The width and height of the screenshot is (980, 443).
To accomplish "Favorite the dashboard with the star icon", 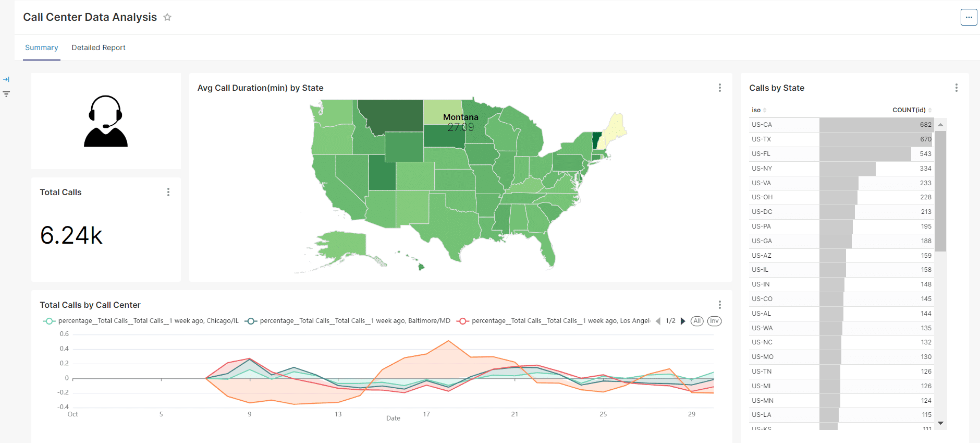I will click(x=167, y=17).
